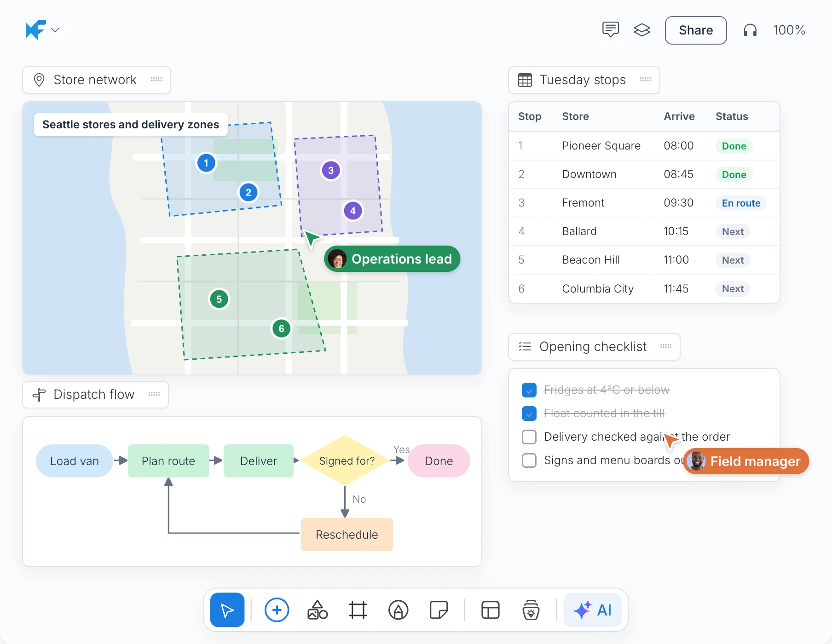Open the layers icon in header
Viewport: 832px width, 644px height.
(x=642, y=30)
